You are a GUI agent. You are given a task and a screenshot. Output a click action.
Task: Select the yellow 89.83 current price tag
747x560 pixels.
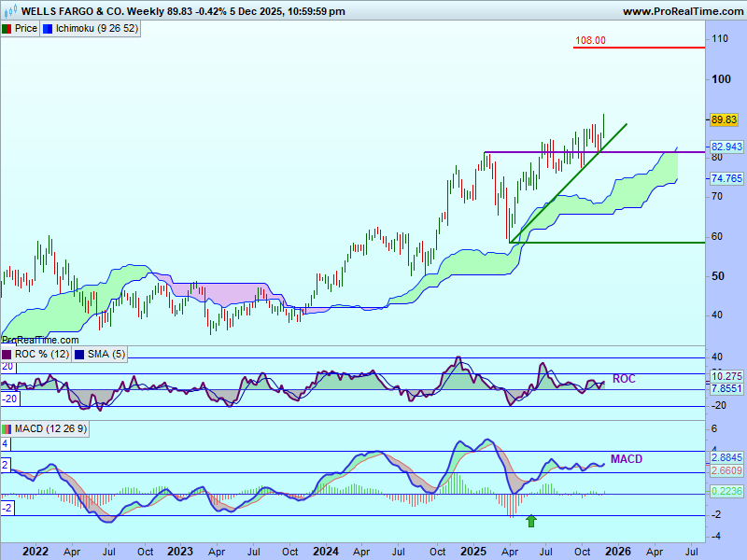tap(725, 119)
